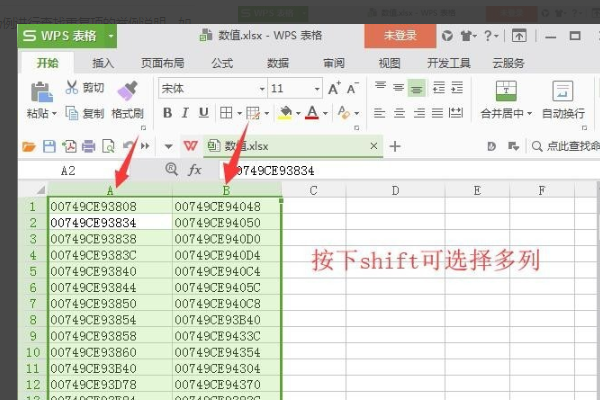Apply the yellow fill color bucket
This screenshot has height=400, width=600.
(x=285, y=113)
